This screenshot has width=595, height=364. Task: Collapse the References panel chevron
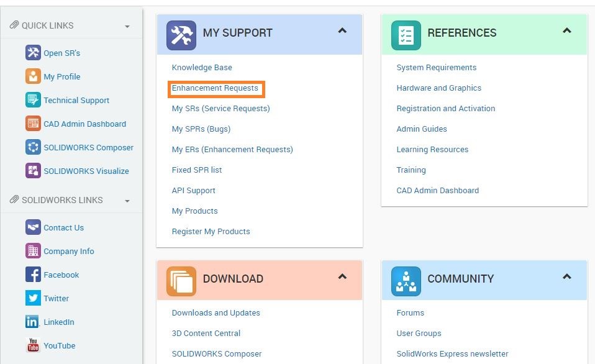click(x=567, y=30)
